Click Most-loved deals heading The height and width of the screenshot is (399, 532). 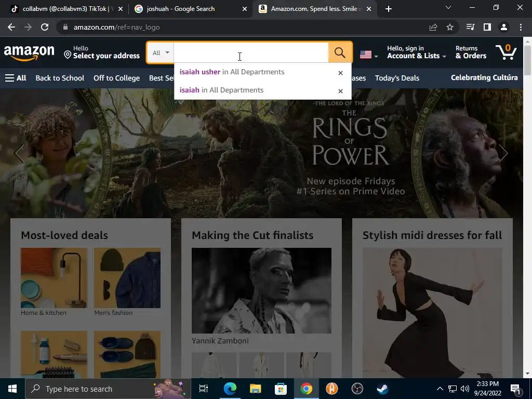click(x=64, y=235)
